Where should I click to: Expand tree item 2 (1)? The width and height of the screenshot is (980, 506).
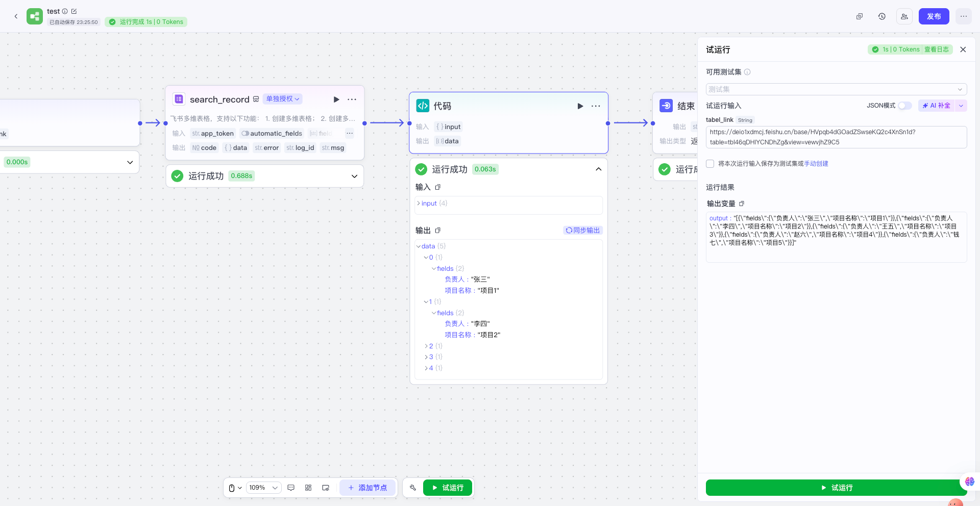coord(426,346)
